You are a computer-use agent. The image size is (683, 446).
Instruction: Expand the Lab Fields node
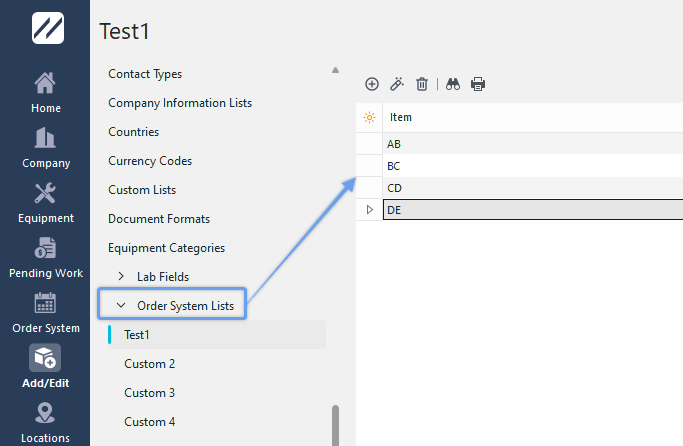(x=121, y=277)
